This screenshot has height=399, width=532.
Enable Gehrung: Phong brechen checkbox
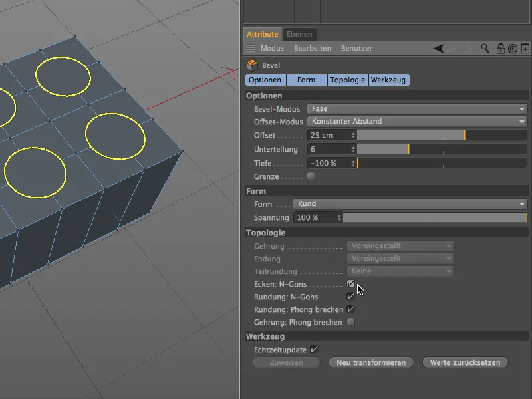(350, 322)
